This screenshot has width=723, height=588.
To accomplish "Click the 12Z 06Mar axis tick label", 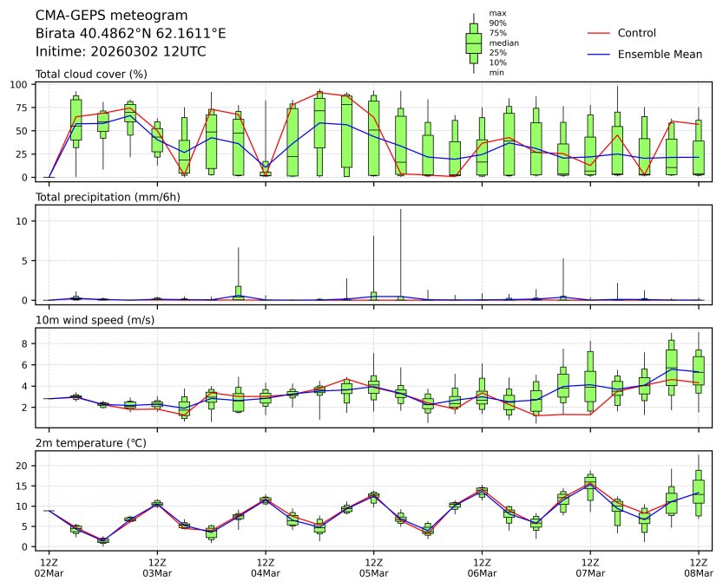I will (483, 568).
